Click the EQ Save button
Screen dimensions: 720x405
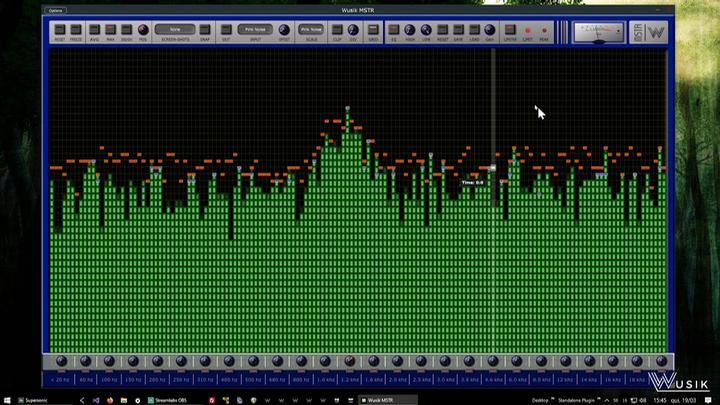[x=458, y=30]
